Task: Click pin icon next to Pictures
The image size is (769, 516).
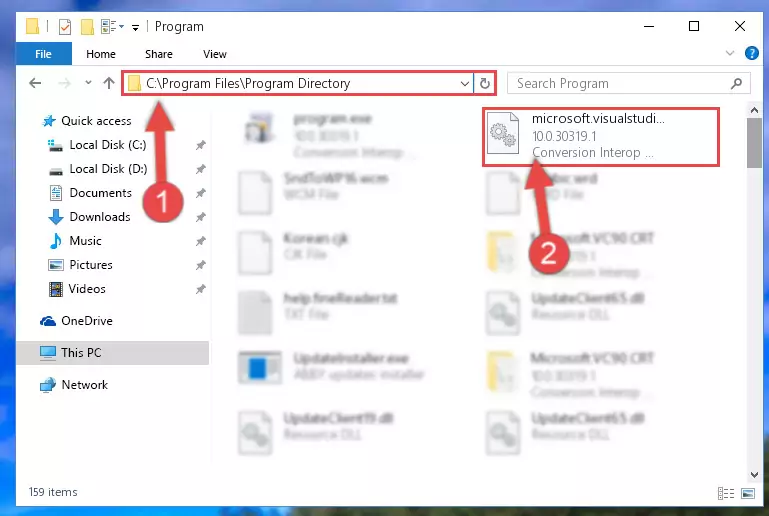Action: tap(200, 265)
